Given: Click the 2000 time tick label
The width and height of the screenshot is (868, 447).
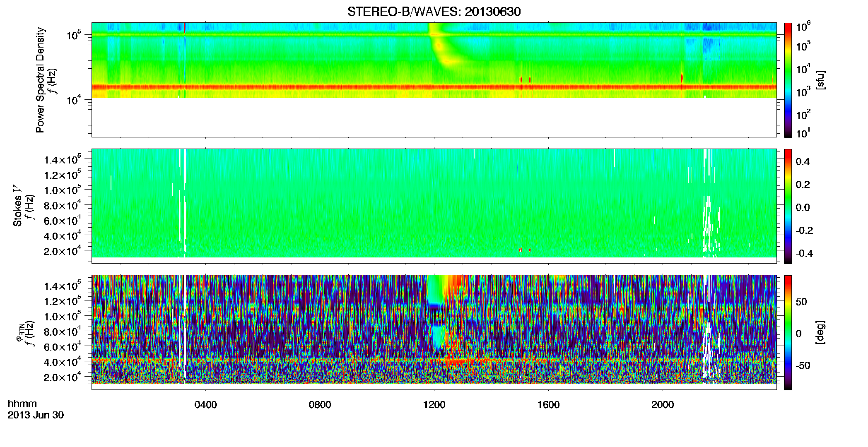Looking at the screenshot, I should pyautogui.click(x=663, y=405).
